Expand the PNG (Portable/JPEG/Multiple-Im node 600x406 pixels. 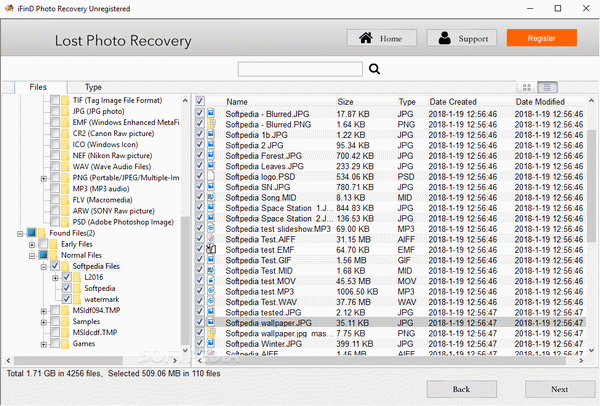tap(44, 178)
